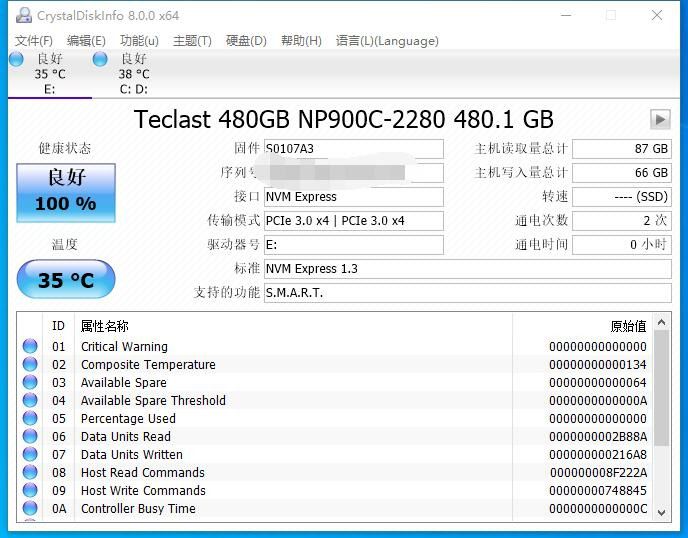Select the C: D: drive tab at 38 °C
The height and width of the screenshot is (538, 688).
tap(133, 74)
